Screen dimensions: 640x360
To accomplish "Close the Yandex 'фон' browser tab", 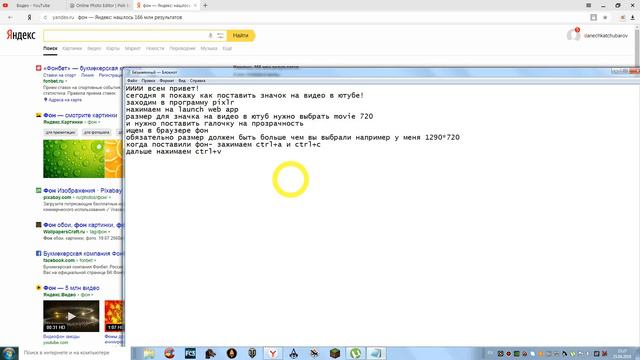I will tap(195, 5).
